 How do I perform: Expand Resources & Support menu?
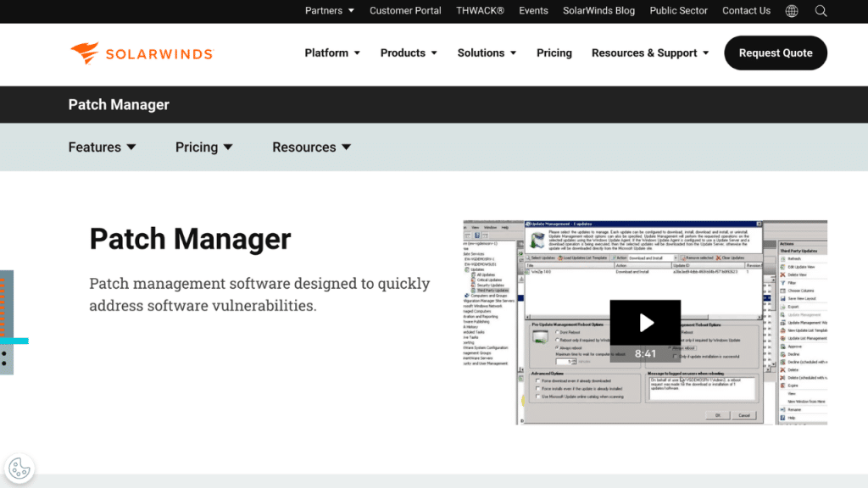click(x=650, y=53)
